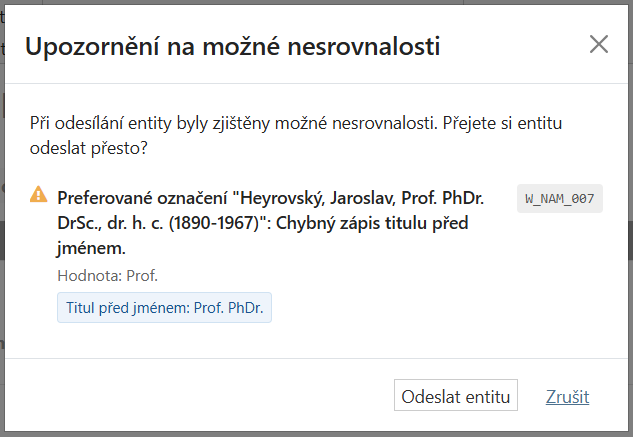Click the 'Odeslat entitu' button

pyautogui.click(x=456, y=395)
